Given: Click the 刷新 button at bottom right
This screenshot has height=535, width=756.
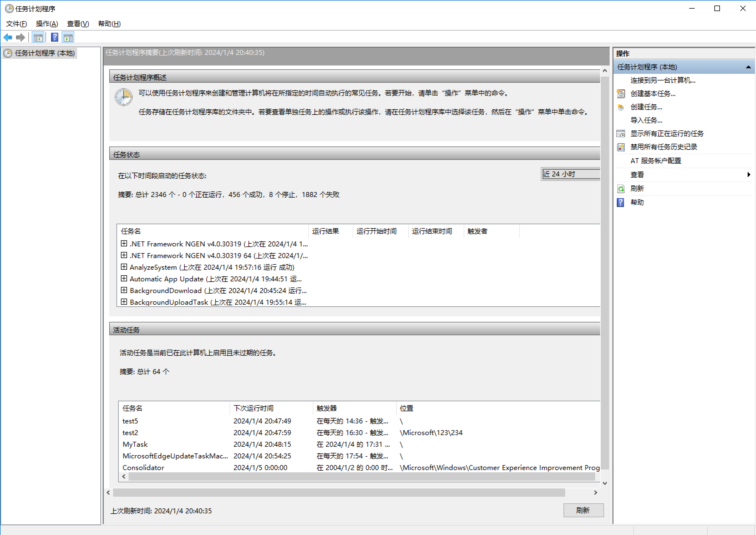Looking at the screenshot, I should click(583, 510).
